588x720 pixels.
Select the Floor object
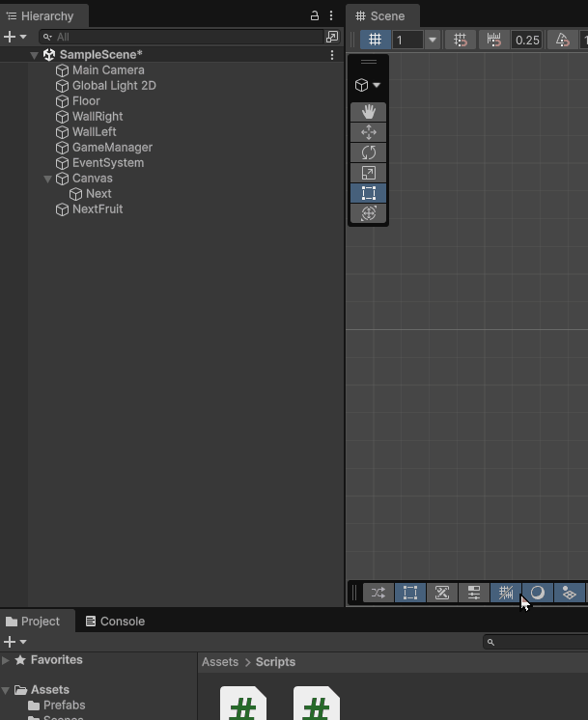tap(86, 101)
